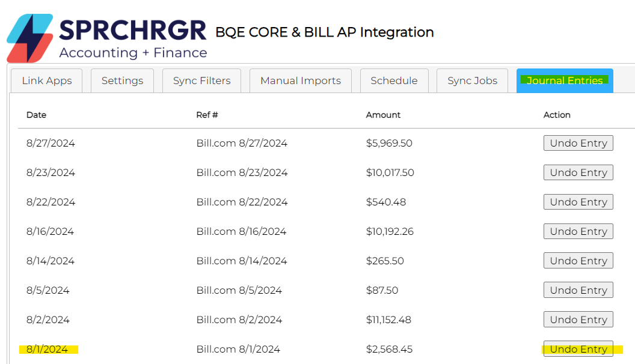Undo the highlighted 8/1/2024 entry
The width and height of the screenshot is (635, 364).
pos(578,349)
